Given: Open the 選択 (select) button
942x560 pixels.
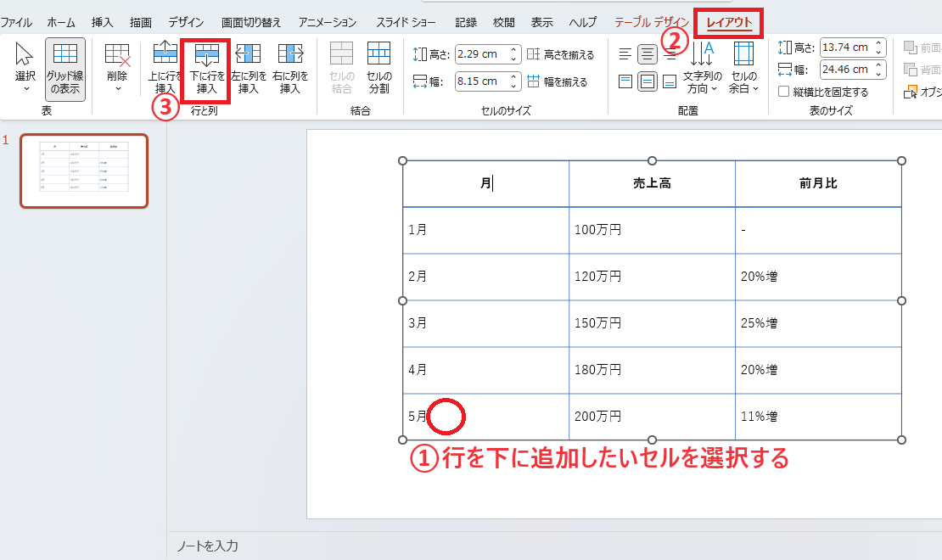Looking at the screenshot, I should 25,68.
